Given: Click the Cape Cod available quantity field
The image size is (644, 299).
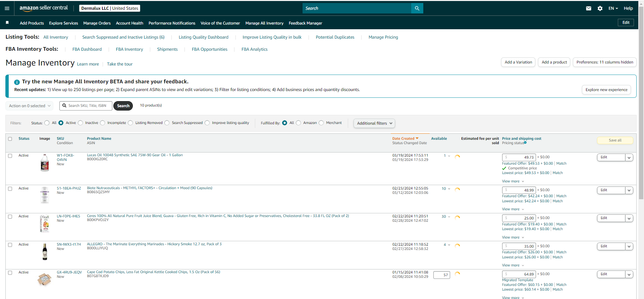Looking at the screenshot, I should pos(442,275).
